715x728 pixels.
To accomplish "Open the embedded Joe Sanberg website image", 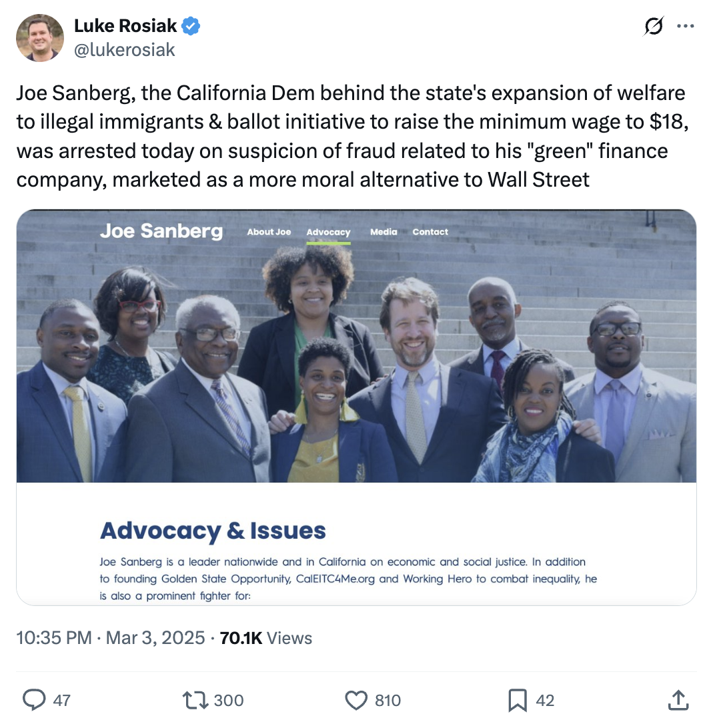I will tap(356, 407).
